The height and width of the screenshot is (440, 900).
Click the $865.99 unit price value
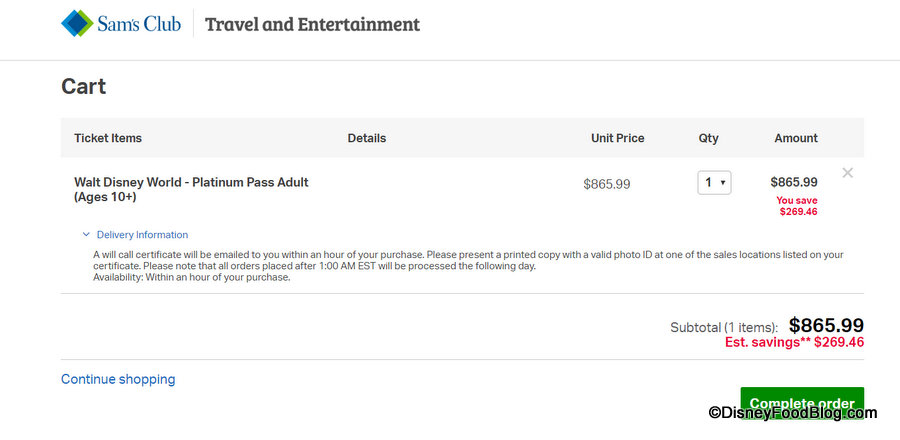click(607, 184)
